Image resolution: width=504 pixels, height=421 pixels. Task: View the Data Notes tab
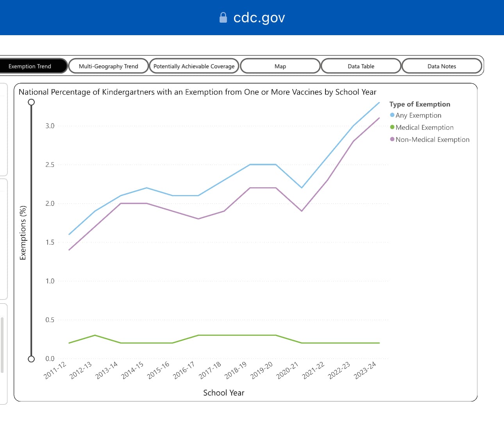(x=441, y=66)
